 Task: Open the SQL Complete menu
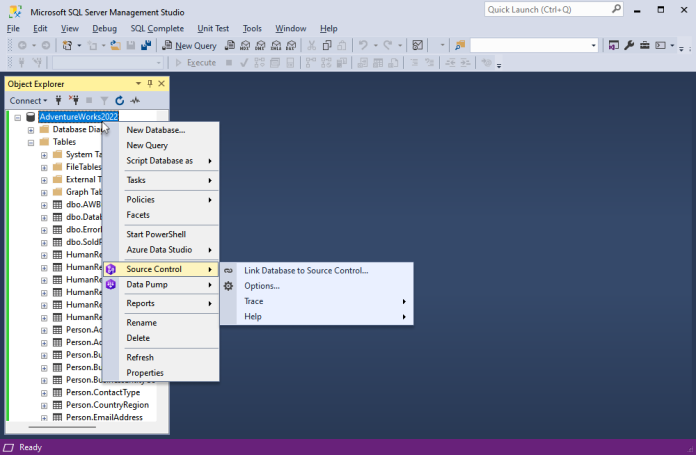point(157,29)
